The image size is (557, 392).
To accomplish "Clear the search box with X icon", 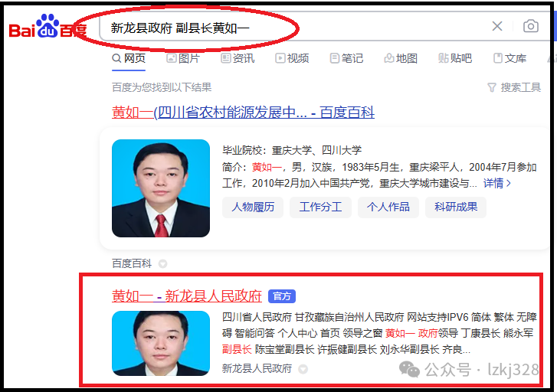I will pyautogui.click(x=497, y=26).
